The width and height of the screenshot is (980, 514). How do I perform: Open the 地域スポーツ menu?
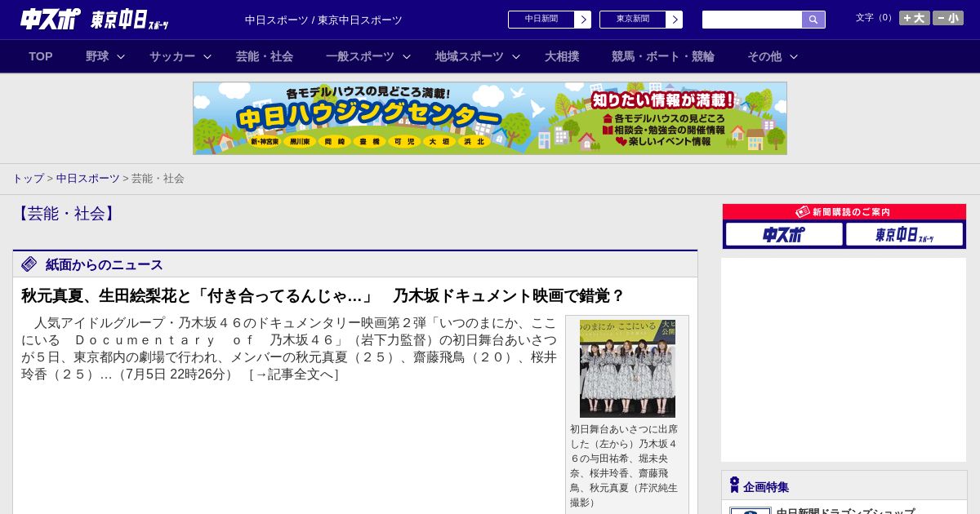(x=470, y=56)
